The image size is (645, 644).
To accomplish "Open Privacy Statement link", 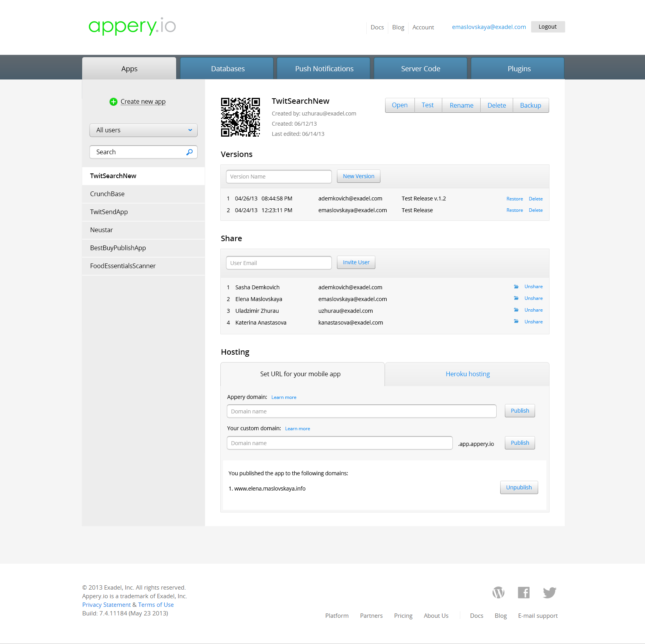I will [106, 605].
